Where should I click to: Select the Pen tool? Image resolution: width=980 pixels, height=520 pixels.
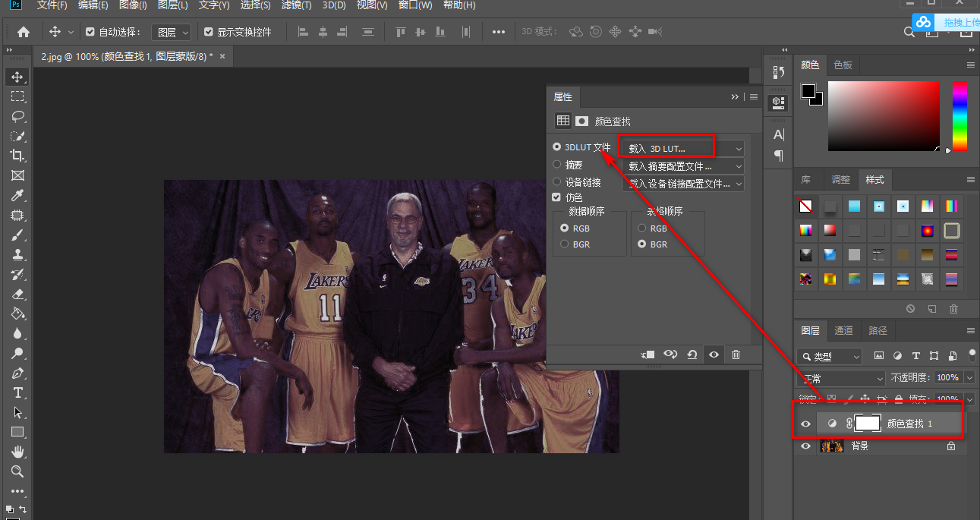pos(17,373)
